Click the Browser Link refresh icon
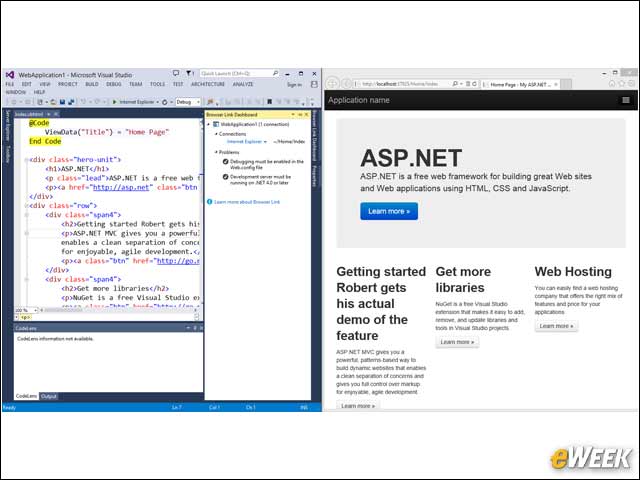Viewport: 640px width, 480px height. [164, 102]
